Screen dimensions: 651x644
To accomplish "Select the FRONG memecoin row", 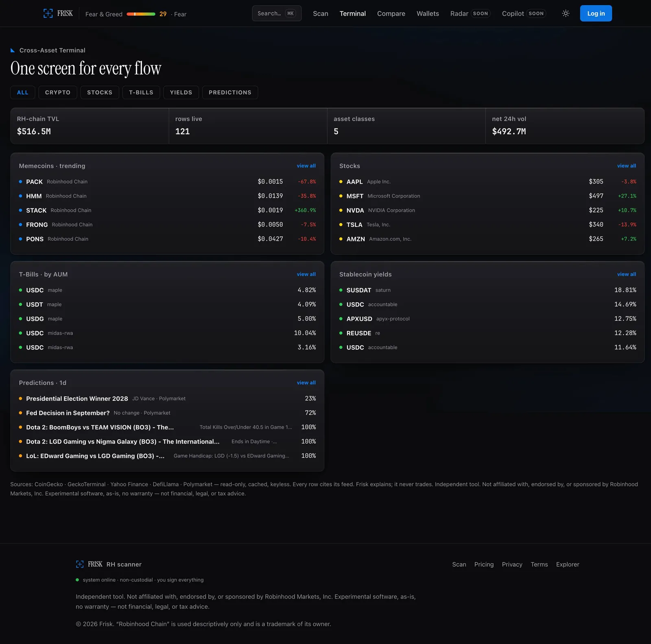I will point(167,224).
